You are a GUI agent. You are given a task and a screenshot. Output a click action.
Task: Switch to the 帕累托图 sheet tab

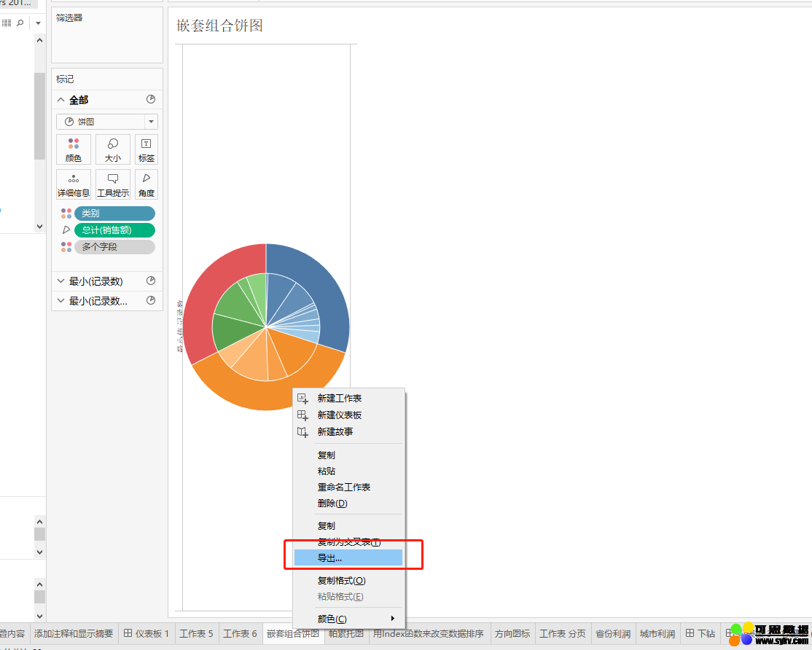[346, 634]
